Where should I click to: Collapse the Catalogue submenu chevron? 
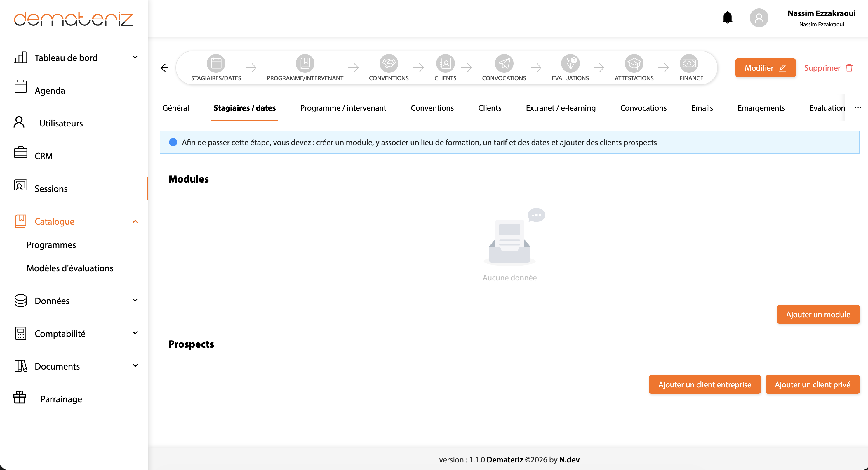point(135,221)
